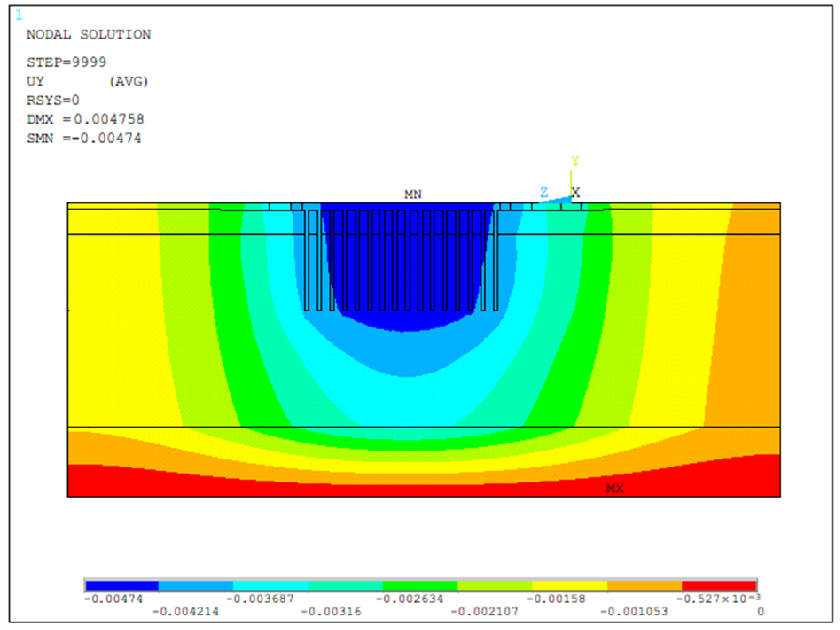Click the cyan window number 1

19,16
